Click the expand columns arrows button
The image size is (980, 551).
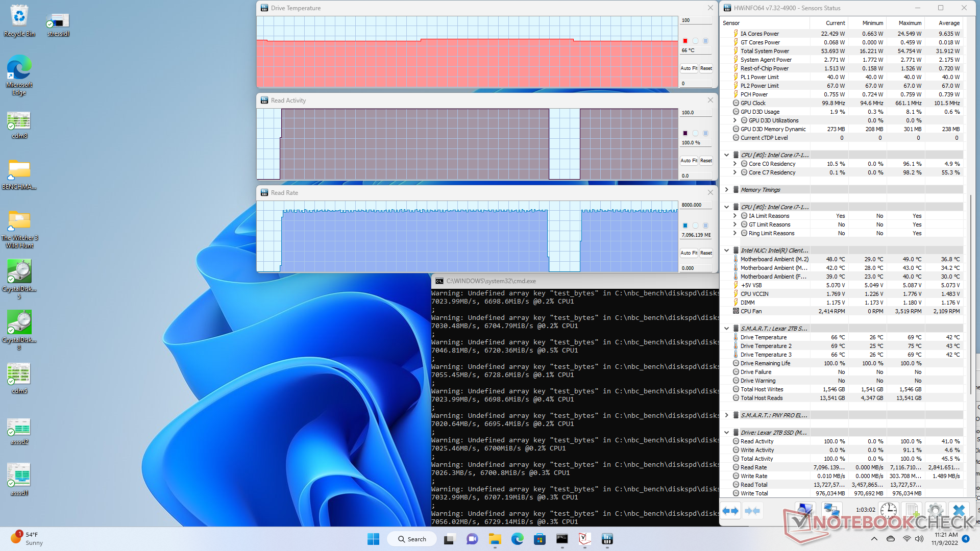coord(730,511)
